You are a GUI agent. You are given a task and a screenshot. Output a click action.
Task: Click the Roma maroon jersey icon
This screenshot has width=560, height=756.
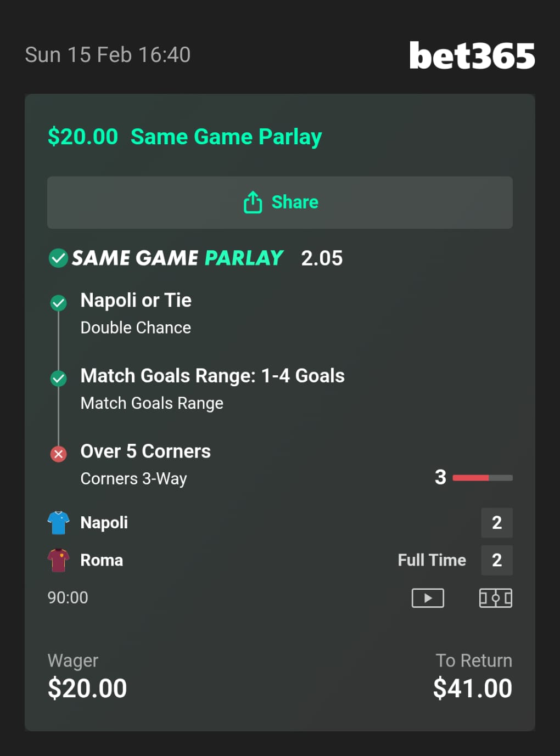[x=58, y=560]
